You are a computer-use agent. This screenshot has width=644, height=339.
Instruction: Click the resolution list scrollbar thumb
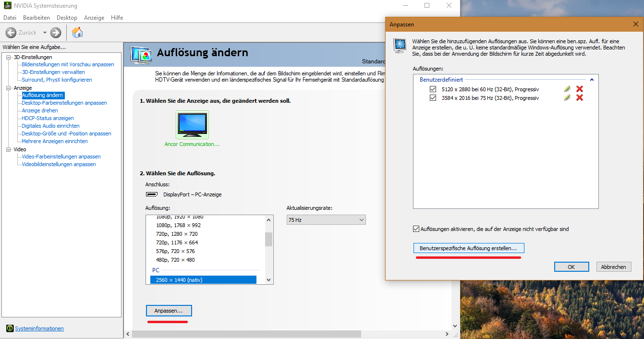click(268, 239)
